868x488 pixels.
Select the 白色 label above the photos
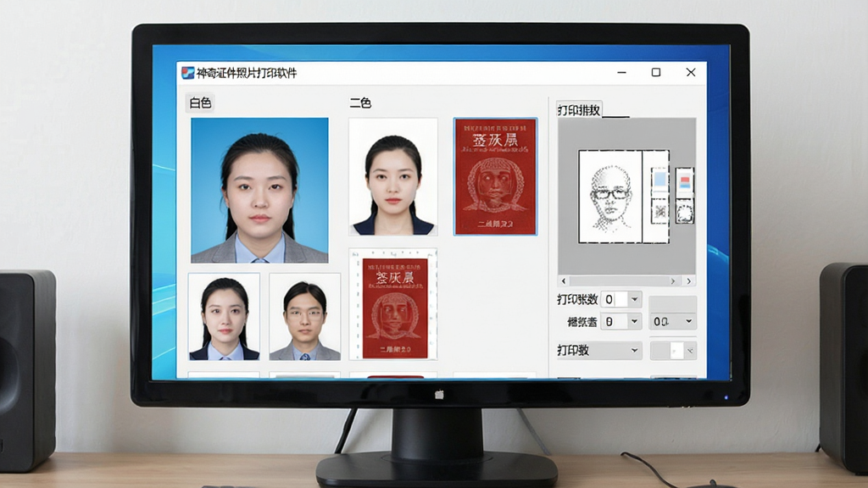[200, 103]
